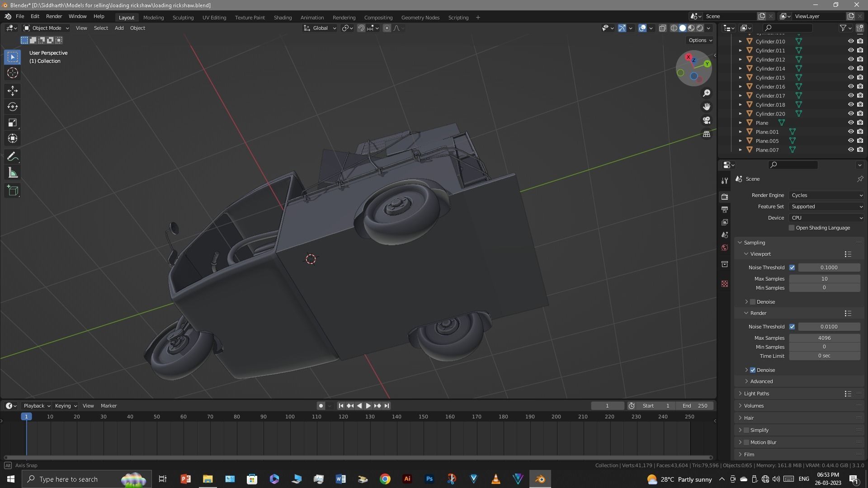868x488 pixels.
Task: Open the Tool properties tab
Action: coord(725,180)
